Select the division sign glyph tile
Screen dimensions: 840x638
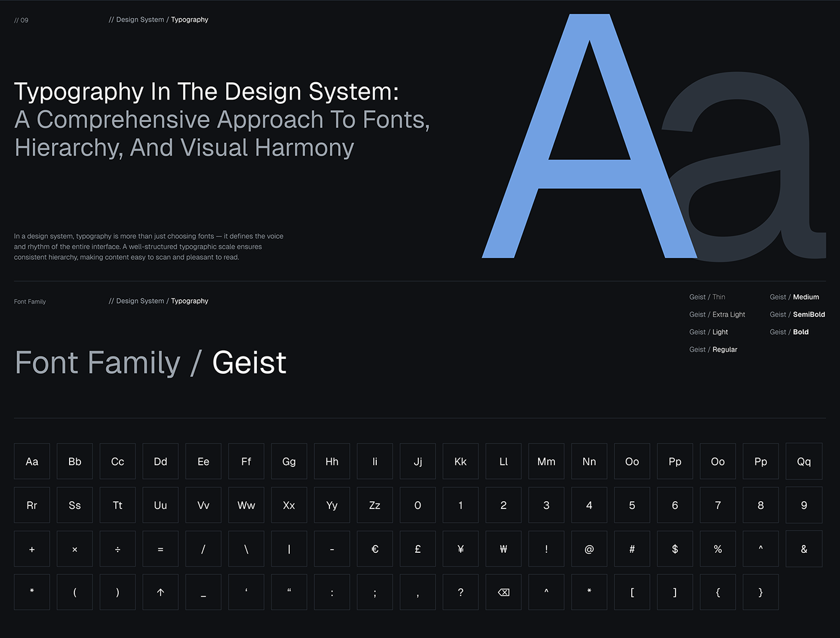[118, 549]
